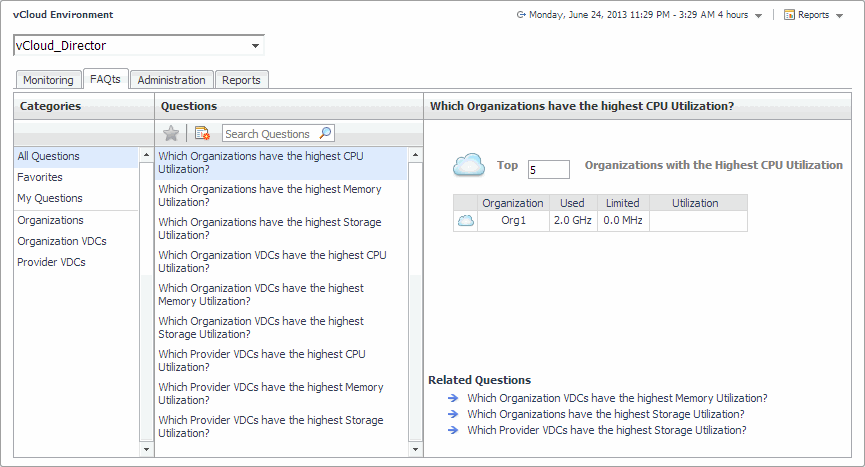The image size is (865, 467).
Task: Click the large cloud icon beside Top
Action: pos(469,165)
